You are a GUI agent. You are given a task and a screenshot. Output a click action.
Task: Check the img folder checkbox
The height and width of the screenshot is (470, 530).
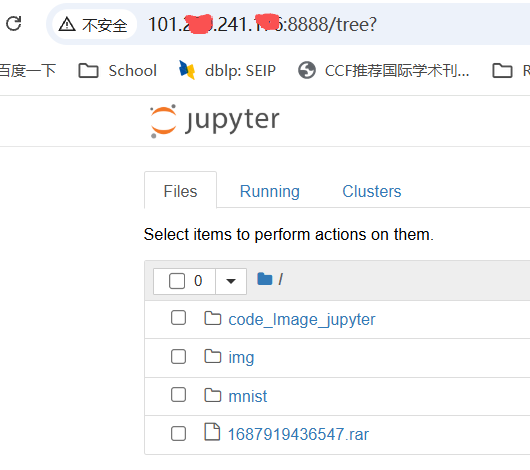click(178, 356)
